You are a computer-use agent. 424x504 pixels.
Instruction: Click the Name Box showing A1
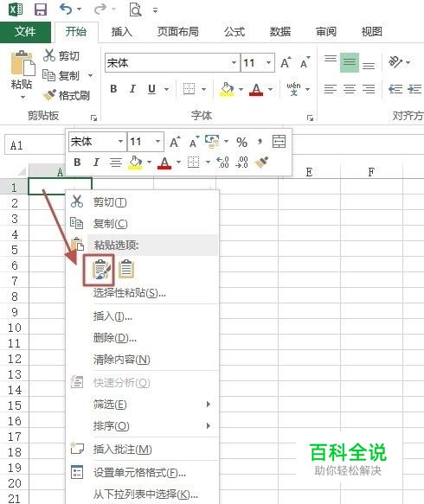35,145
